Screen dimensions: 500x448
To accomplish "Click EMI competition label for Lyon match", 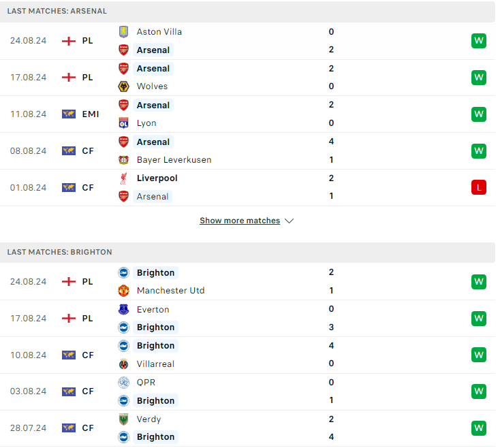I will click(x=91, y=114).
